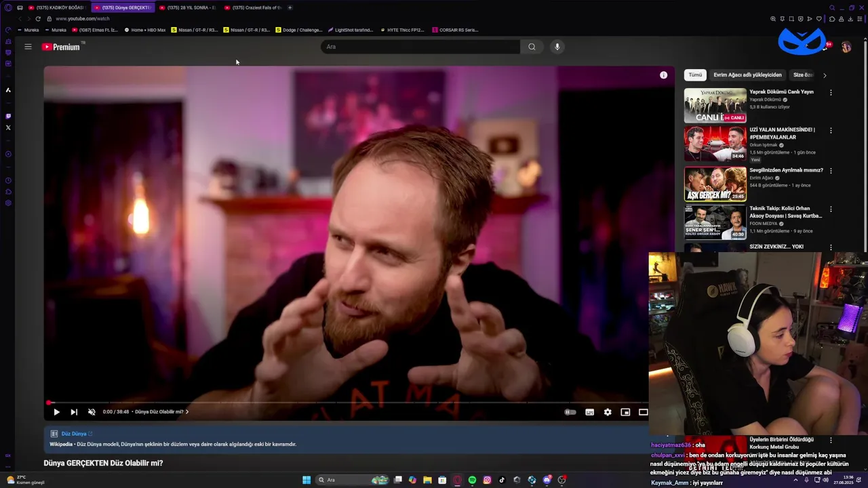Switch to 28 YIL SONRA browser tab

tap(187, 7)
